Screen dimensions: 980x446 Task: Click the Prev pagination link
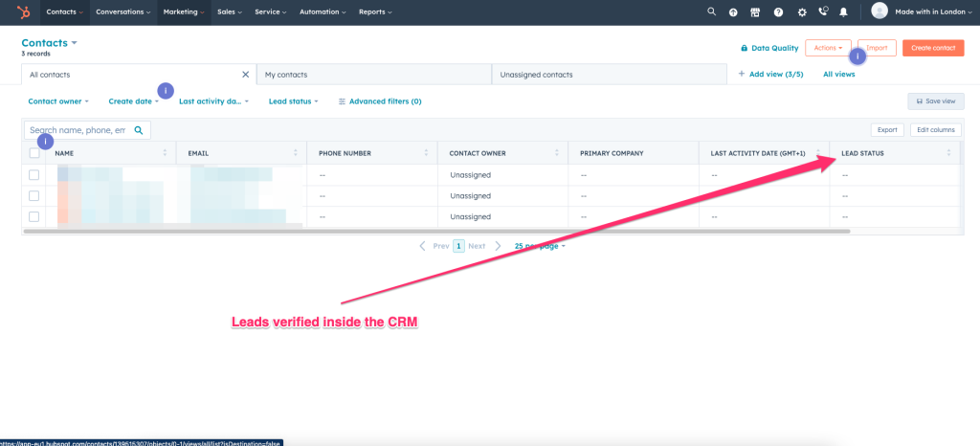click(x=441, y=246)
